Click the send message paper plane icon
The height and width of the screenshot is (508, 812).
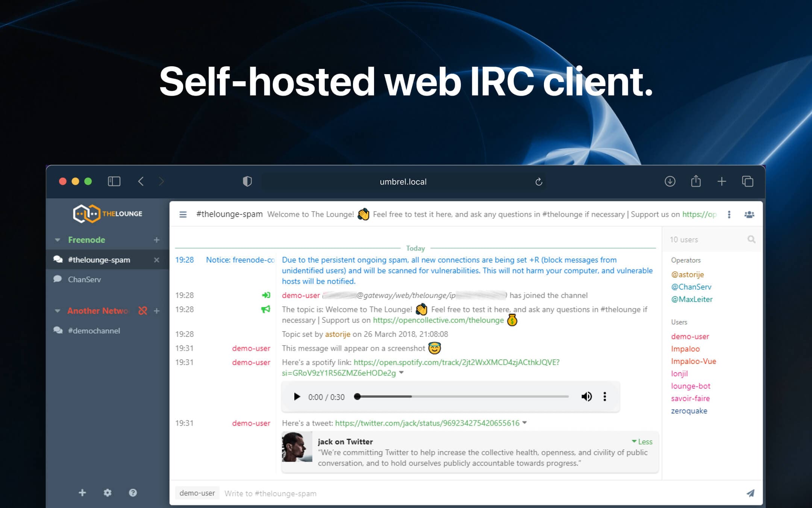click(750, 493)
